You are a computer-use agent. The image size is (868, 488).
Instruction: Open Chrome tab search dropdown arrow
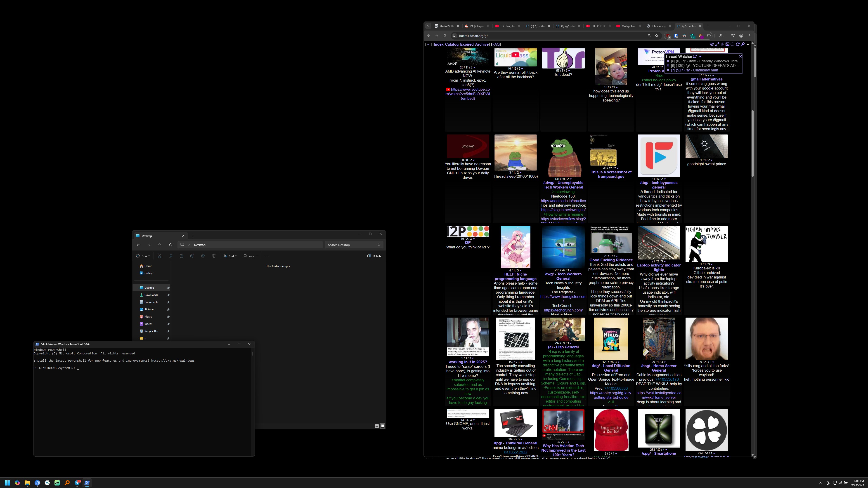pyautogui.click(x=428, y=26)
